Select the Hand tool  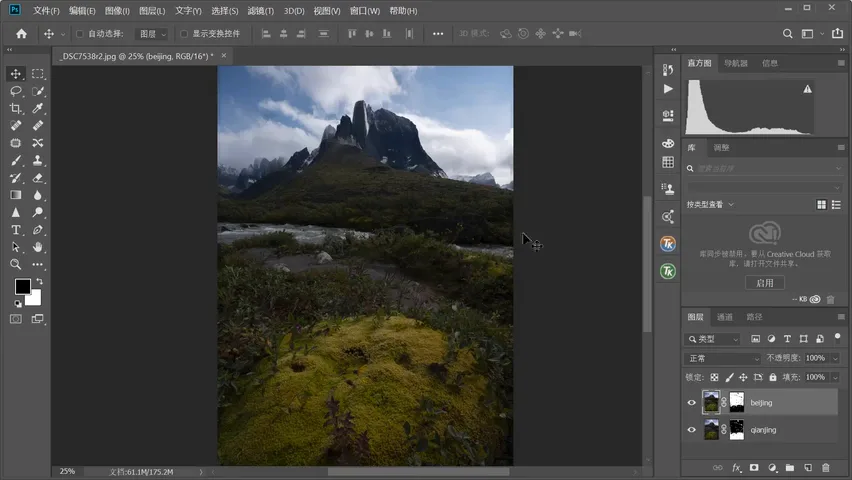point(37,247)
